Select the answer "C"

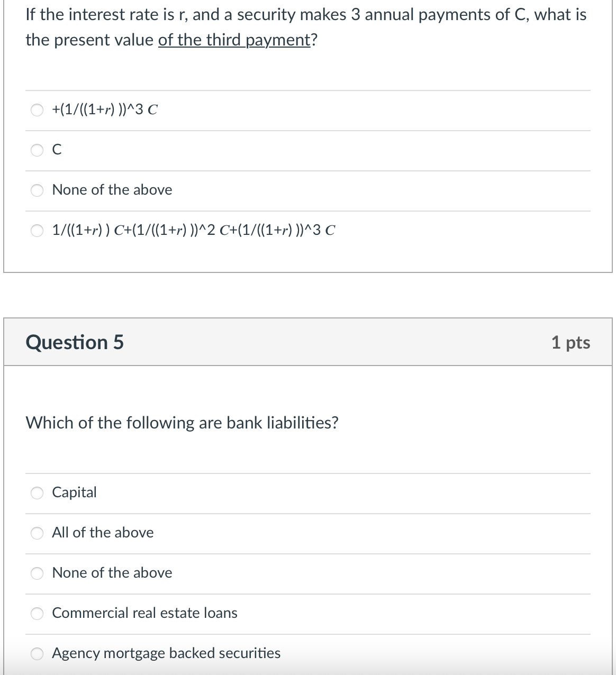pyautogui.click(x=37, y=150)
